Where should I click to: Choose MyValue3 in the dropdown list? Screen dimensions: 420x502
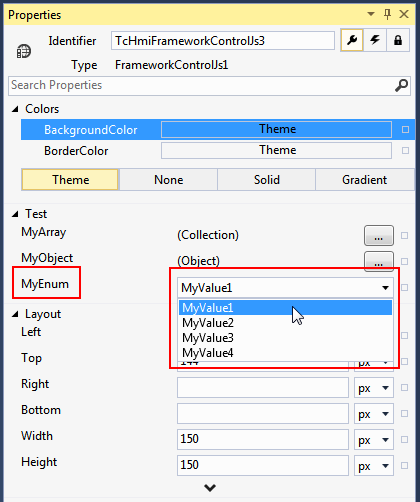(285, 338)
